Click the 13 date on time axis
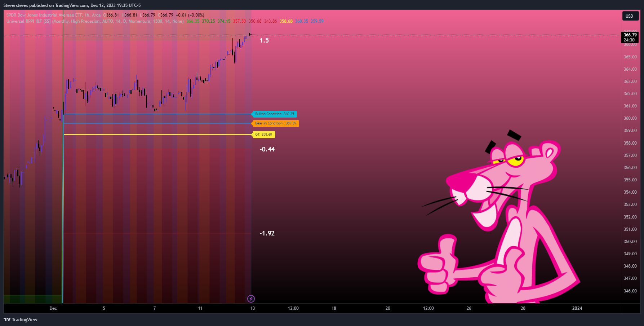 click(x=253, y=308)
